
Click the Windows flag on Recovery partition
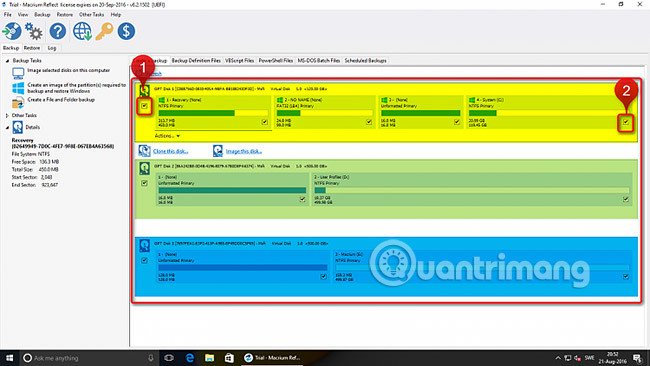coord(162,100)
